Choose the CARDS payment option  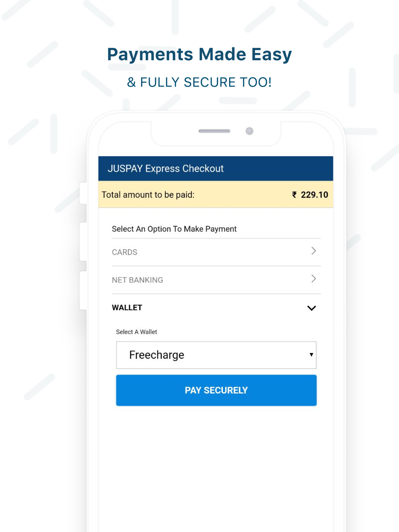216,252
